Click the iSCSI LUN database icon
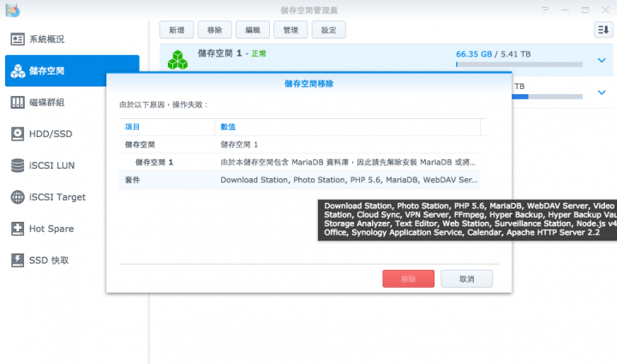The image size is (617, 364). 17,165
